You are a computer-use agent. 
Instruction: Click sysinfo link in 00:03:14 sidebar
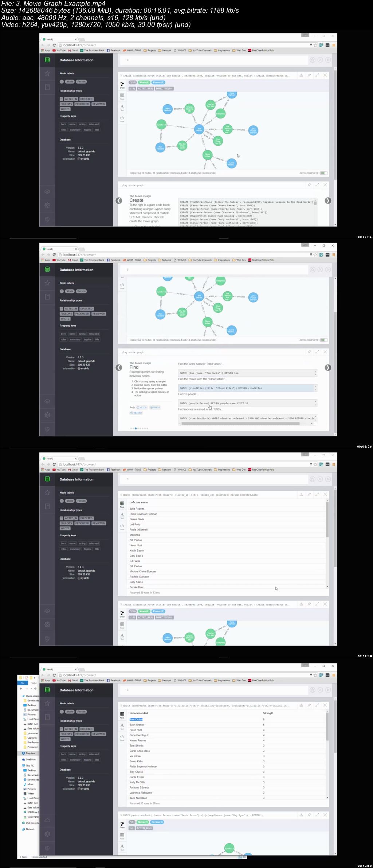[x=83, y=159]
